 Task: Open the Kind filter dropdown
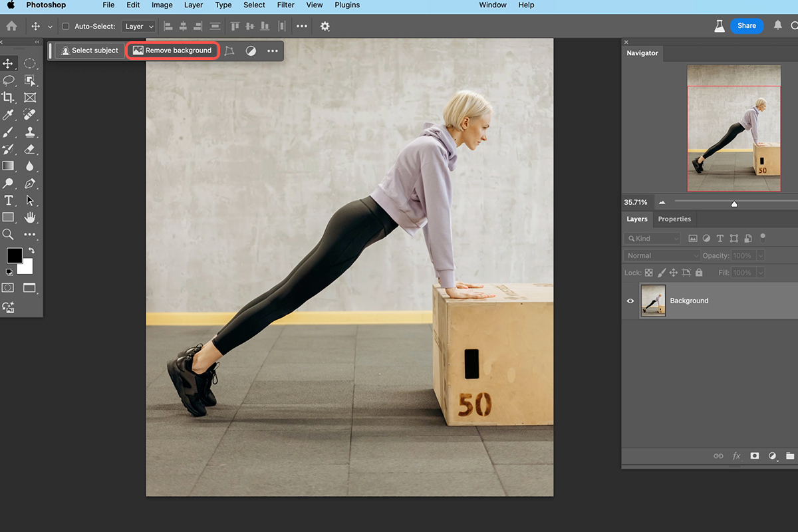(652, 237)
